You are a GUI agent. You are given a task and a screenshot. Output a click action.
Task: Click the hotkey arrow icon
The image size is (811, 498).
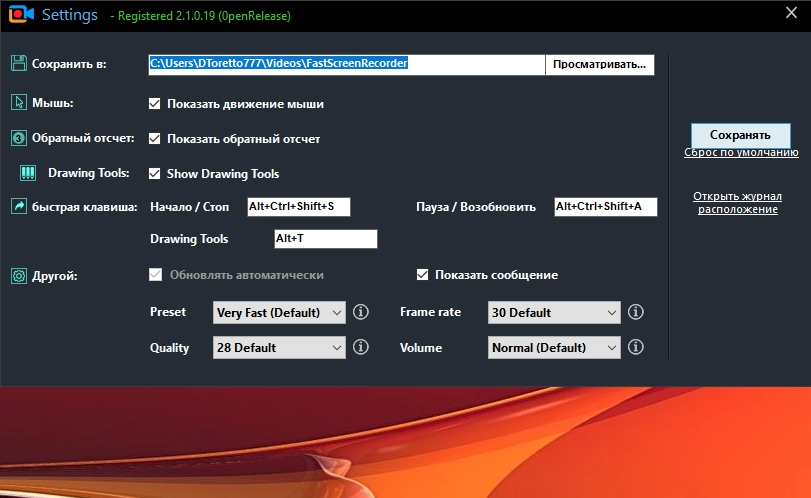click(19, 206)
